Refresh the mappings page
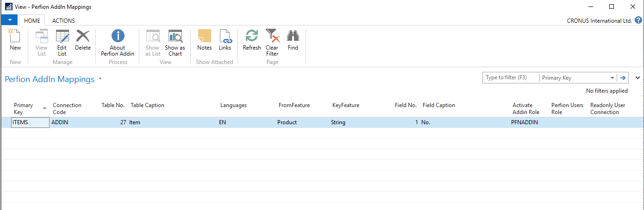The image size is (644, 210). 252,40
